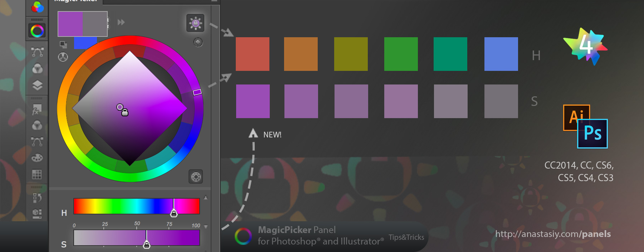This screenshot has width=644, height=252.
Task: Click the Tips&Tricks label
Action: (406, 237)
